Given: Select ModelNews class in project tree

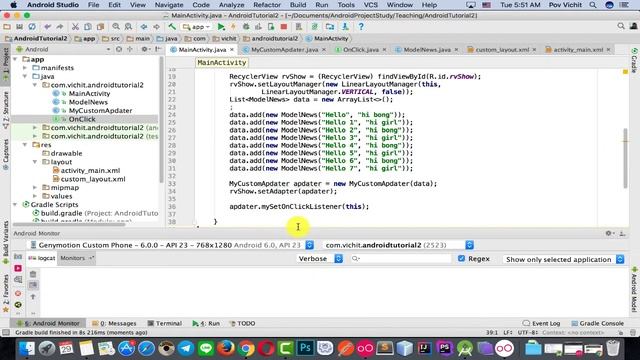Looking at the screenshot, I should click(88, 102).
